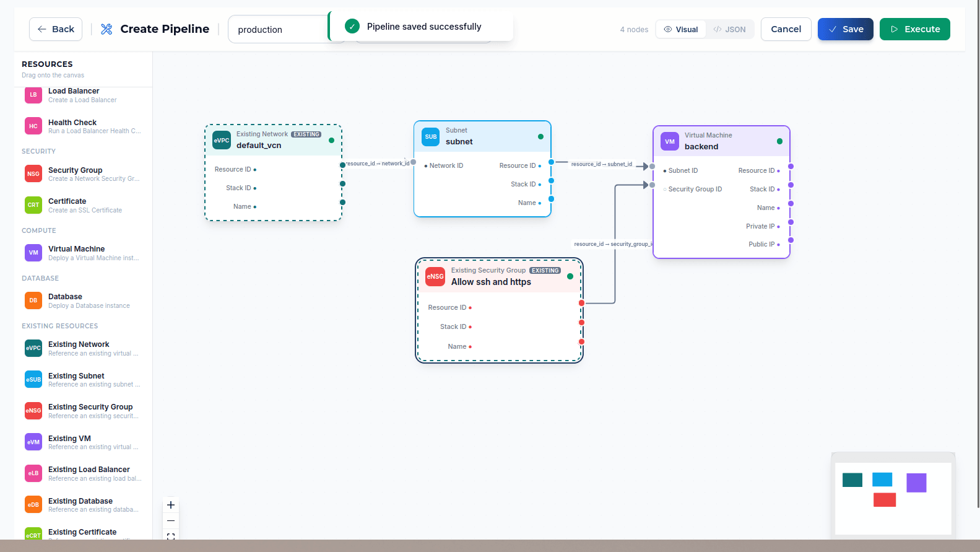Viewport: 980px width, 552px height.
Task: Select the Certificate CRT icon
Action: [x=33, y=205]
